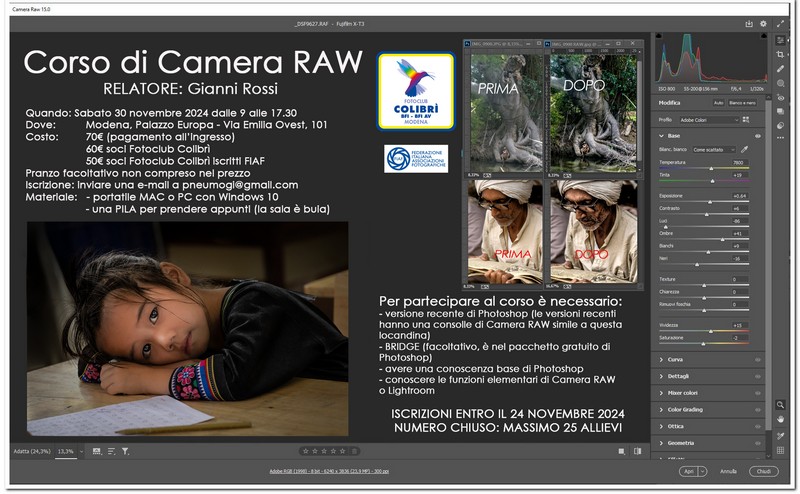
Task: Open the filter funnel icon
Action: (125, 451)
